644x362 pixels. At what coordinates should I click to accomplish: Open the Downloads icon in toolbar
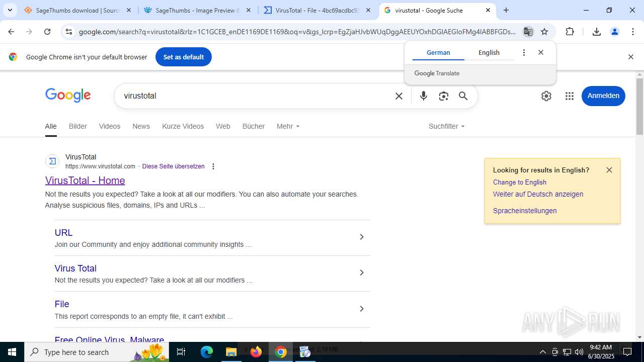click(597, 32)
